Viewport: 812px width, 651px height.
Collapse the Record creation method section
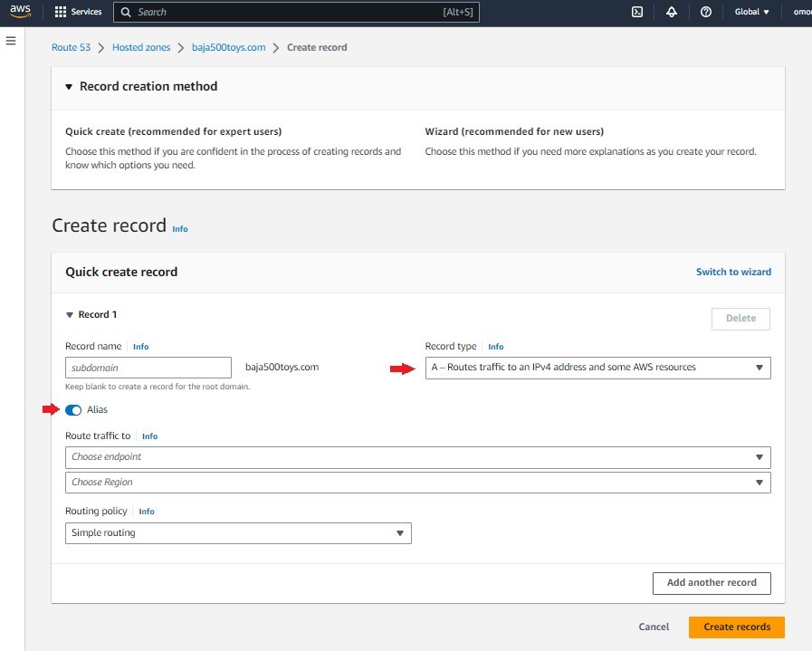pos(69,87)
